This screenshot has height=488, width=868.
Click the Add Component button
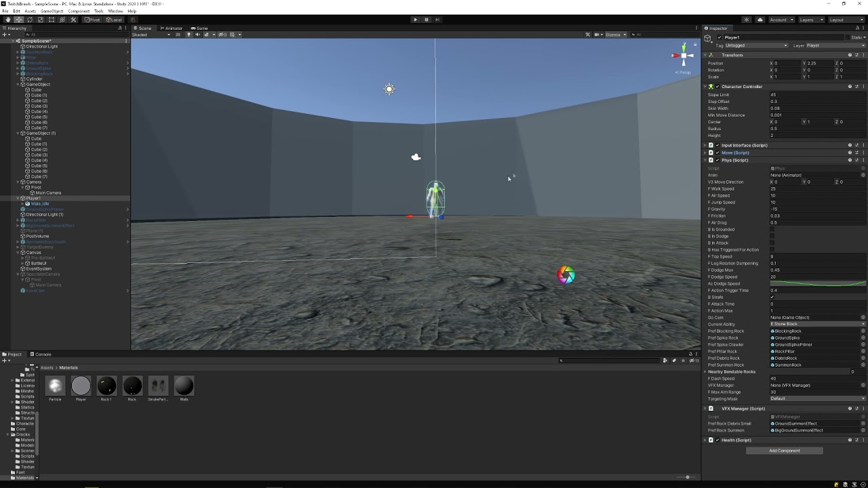[x=785, y=451]
